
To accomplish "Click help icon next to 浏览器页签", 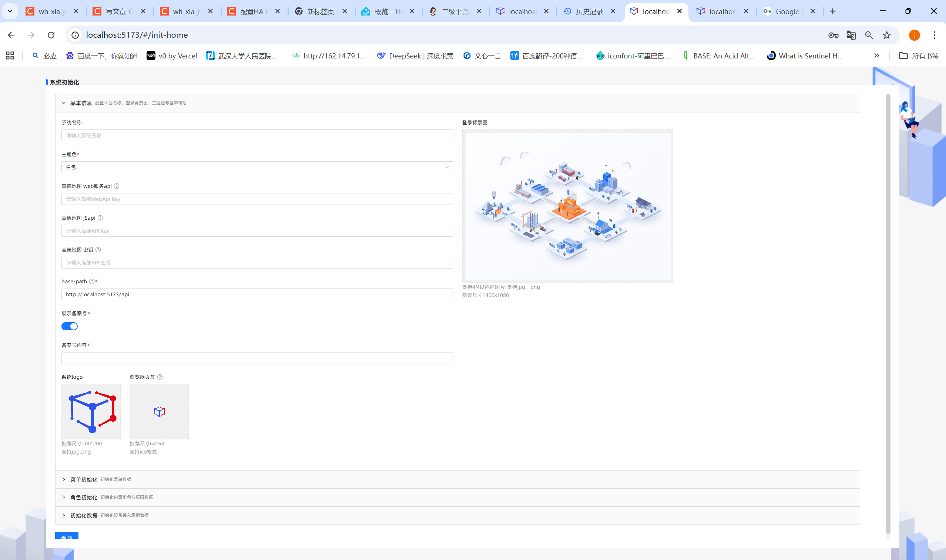I will (160, 377).
